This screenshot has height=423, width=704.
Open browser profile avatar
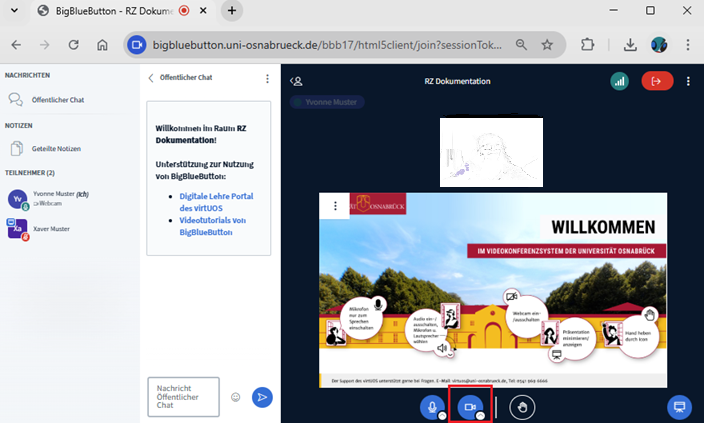tap(659, 45)
